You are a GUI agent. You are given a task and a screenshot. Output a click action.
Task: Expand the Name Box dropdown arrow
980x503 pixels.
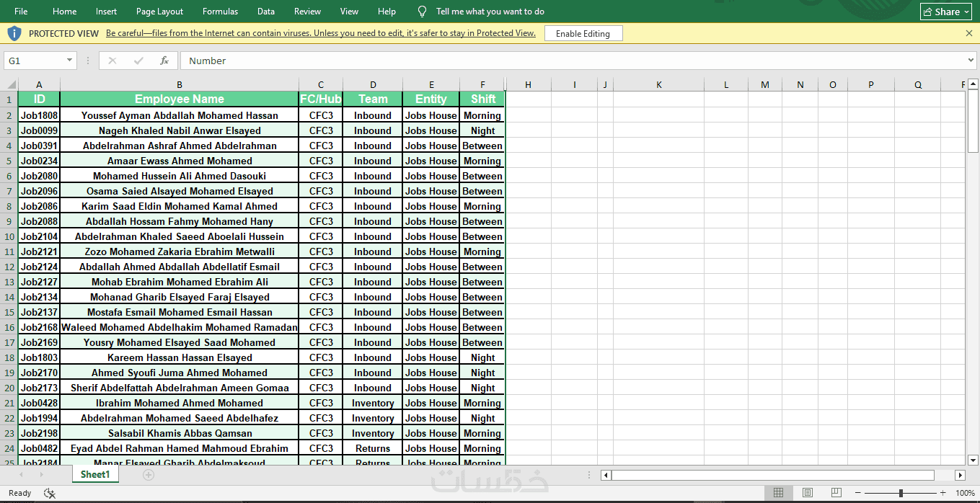[70, 61]
